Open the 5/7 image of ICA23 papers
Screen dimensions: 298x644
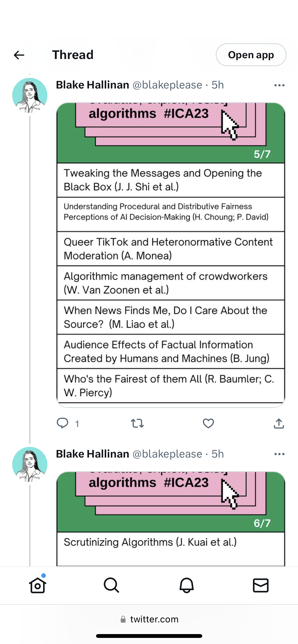pos(171,254)
